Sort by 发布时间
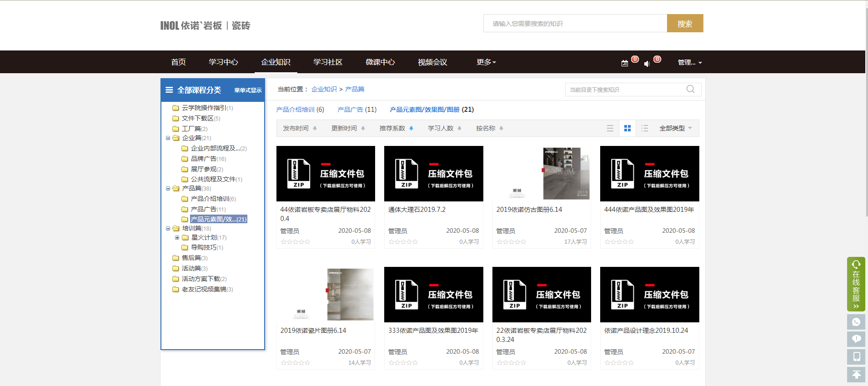The width and height of the screenshot is (868, 386). 300,128
